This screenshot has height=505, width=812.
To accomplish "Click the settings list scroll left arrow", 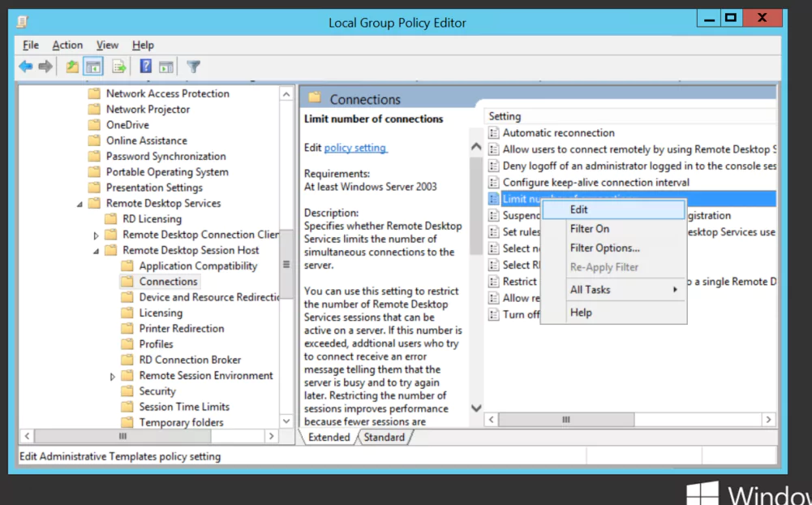I will click(x=492, y=420).
